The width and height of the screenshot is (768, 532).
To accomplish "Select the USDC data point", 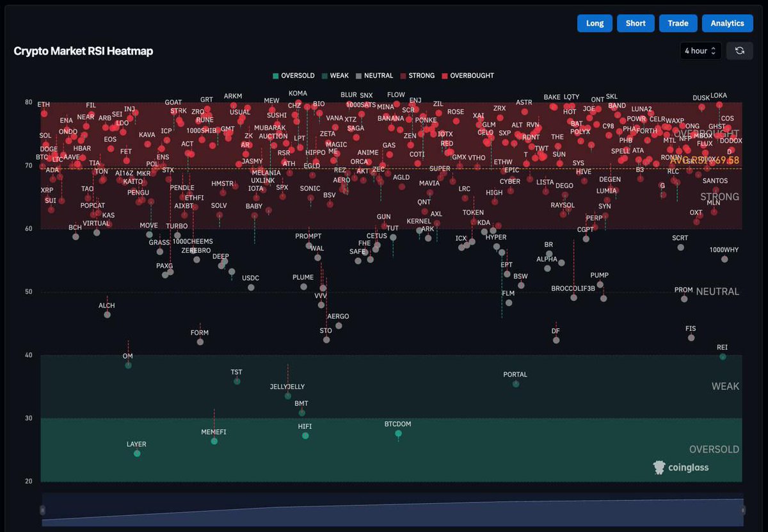I will [x=251, y=287].
